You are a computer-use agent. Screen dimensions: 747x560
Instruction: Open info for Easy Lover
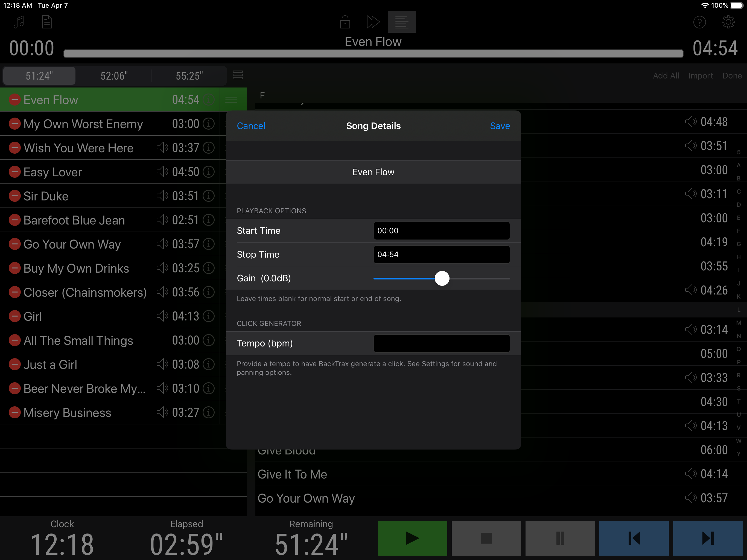pyautogui.click(x=209, y=172)
